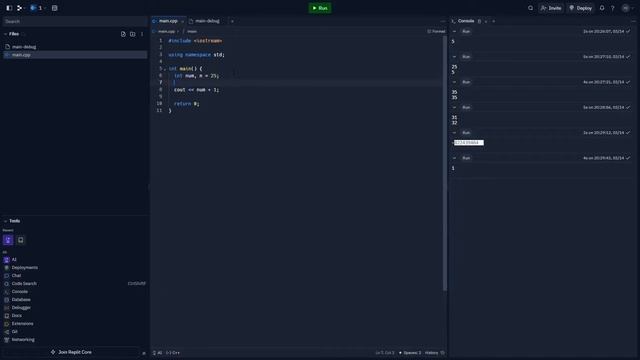The image size is (640, 360).
Task: Open the Chat tool
Action: (x=16, y=276)
